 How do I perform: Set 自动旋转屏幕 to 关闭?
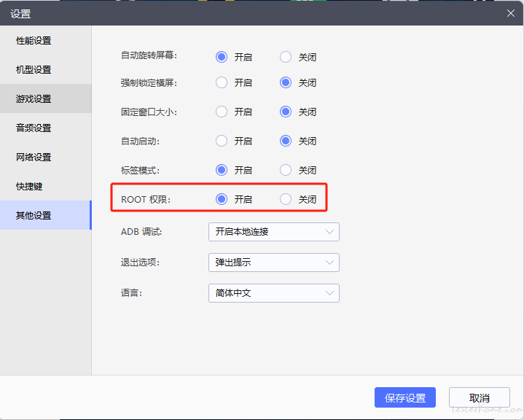coord(286,57)
